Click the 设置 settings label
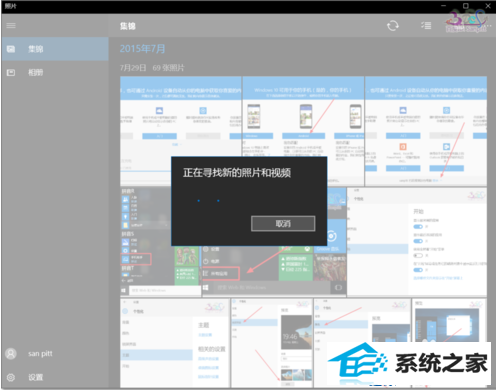Screen dimensions: 496x390 35,377
